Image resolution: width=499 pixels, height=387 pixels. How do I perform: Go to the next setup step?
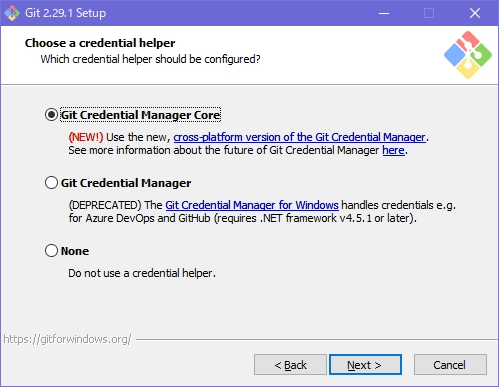365,365
